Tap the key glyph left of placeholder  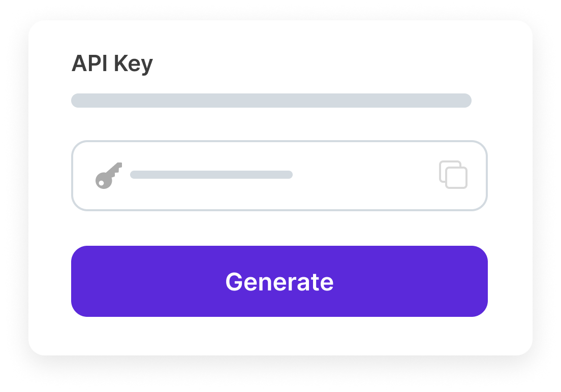(108, 175)
